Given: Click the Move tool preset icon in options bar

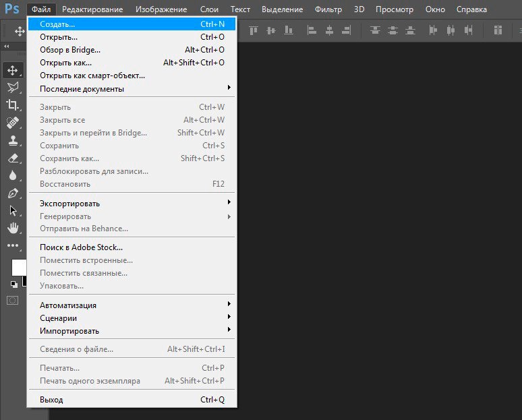Looking at the screenshot, I should click(20, 31).
